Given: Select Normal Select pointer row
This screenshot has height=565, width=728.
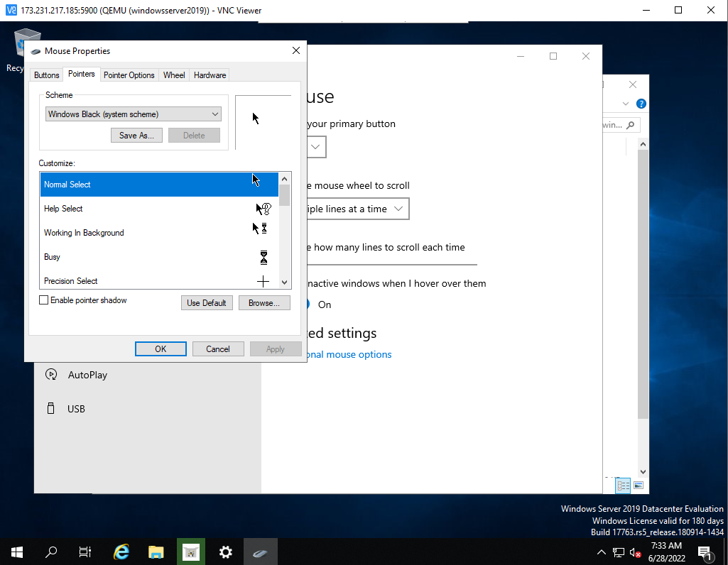Looking at the screenshot, I should click(159, 184).
